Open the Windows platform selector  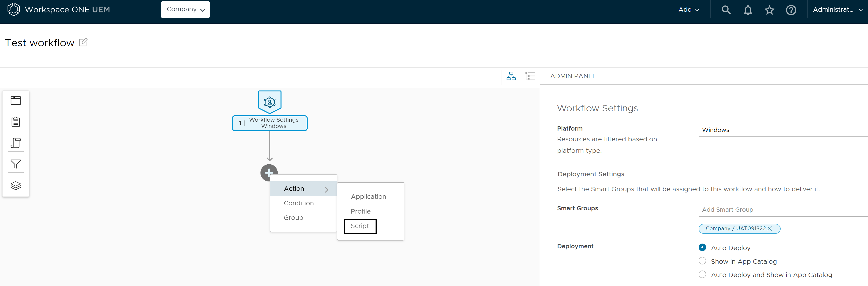[783, 130]
